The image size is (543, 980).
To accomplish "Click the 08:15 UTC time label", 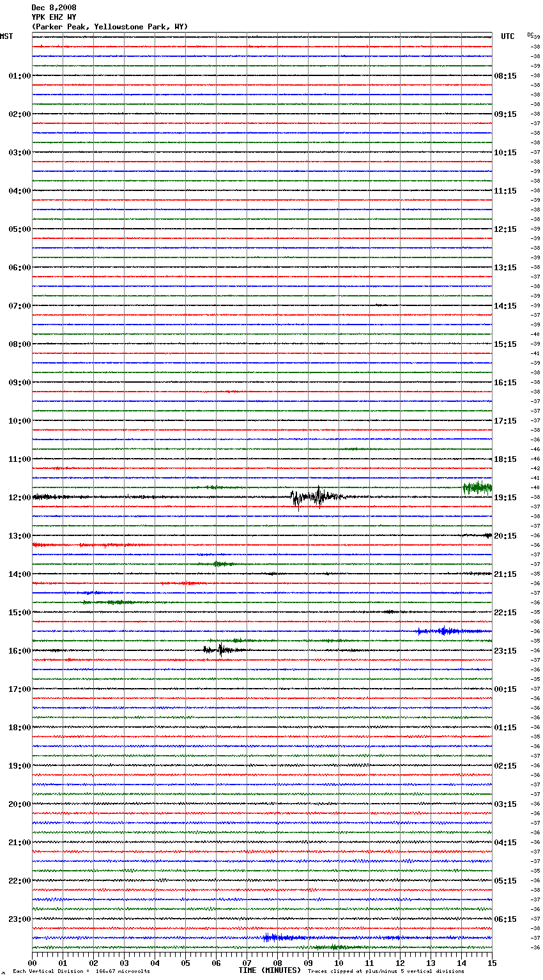I will coord(505,76).
